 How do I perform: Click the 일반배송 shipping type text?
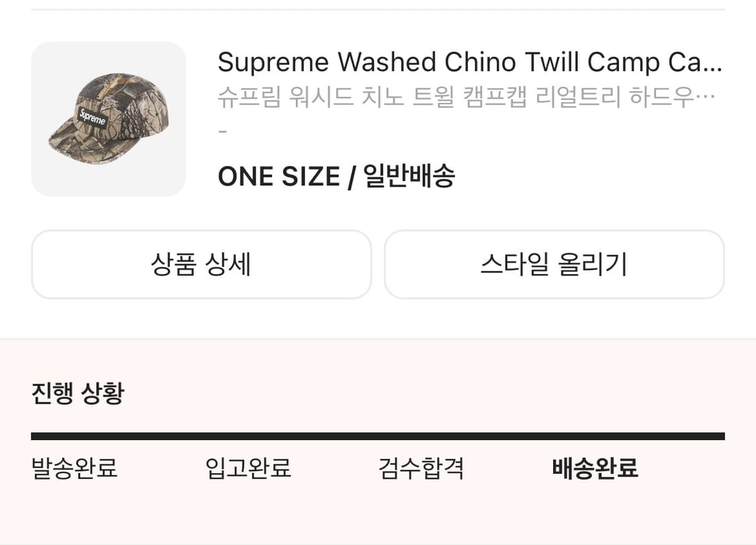click(409, 177)
